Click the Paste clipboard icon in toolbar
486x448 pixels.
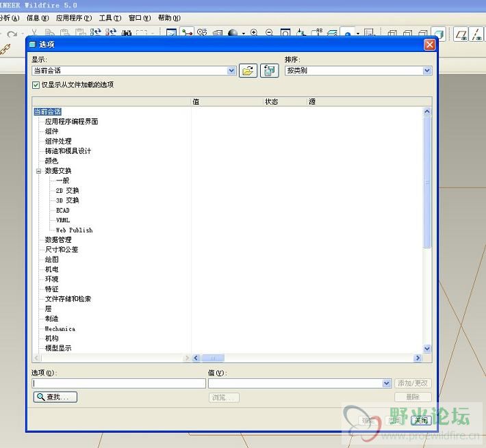tap(64, 33)
